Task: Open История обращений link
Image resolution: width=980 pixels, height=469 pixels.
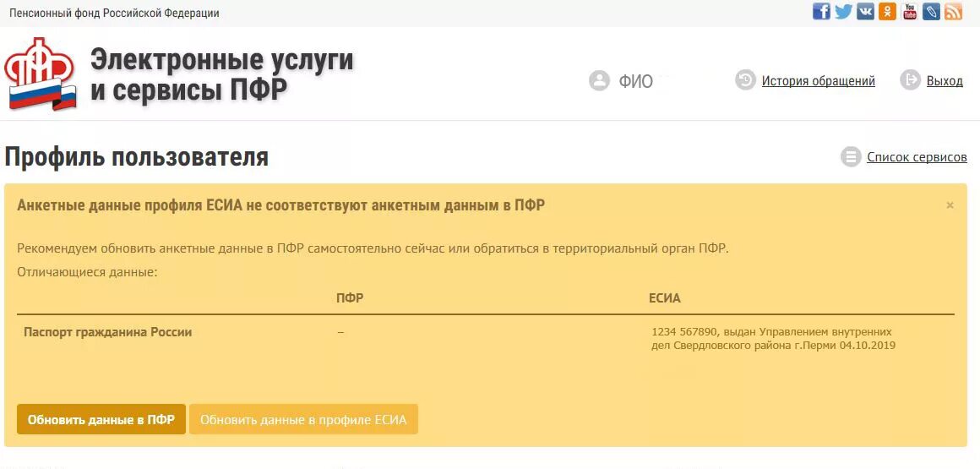Action: pos(818,80)
